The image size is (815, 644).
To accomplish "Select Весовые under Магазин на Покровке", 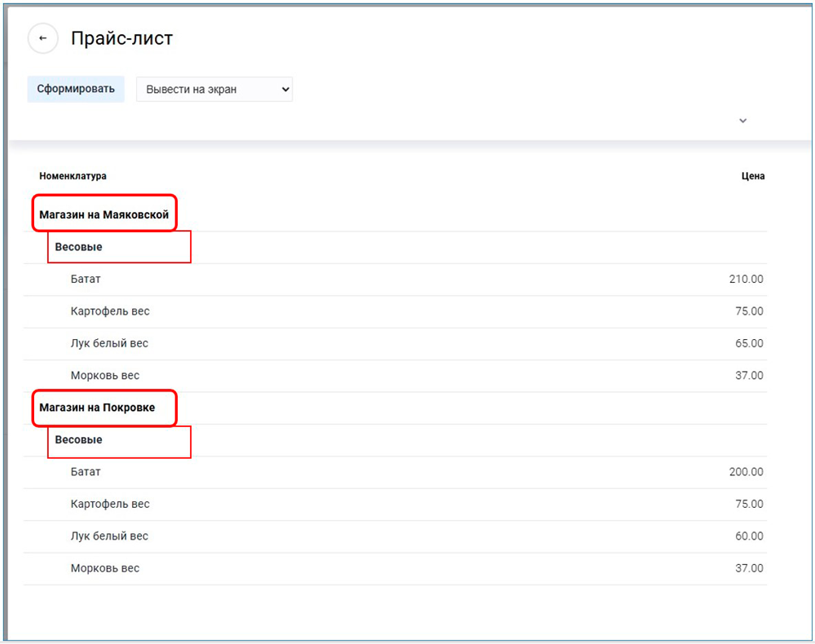I will [78, 439].
